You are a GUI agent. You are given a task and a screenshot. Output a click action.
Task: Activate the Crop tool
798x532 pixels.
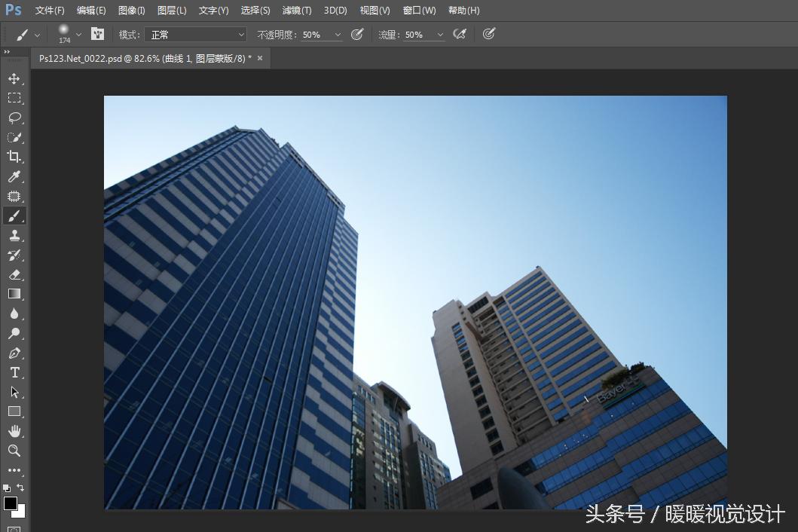[15, 157]
